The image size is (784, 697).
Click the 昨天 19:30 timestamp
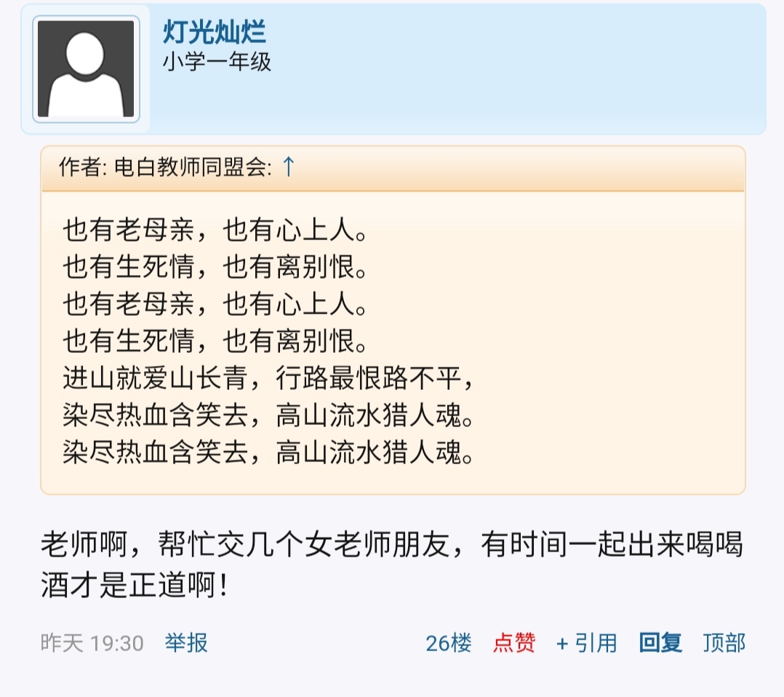(92, 642)
